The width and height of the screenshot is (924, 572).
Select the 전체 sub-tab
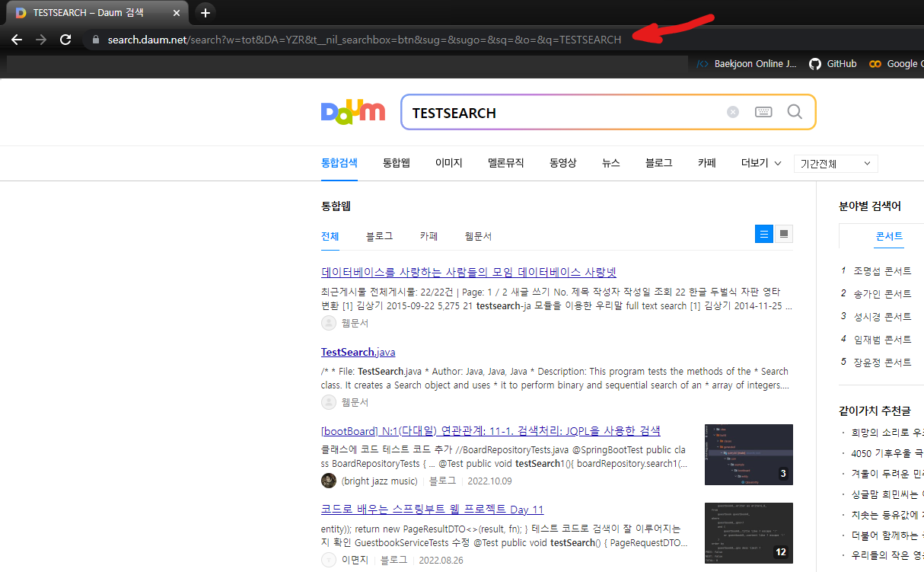(330, 236)
